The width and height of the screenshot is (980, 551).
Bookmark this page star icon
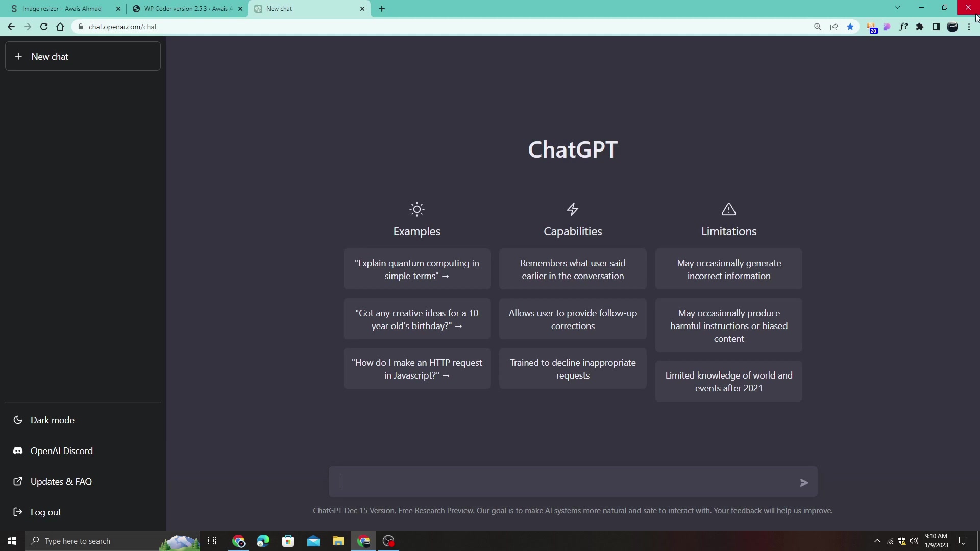tap(850, 27)
